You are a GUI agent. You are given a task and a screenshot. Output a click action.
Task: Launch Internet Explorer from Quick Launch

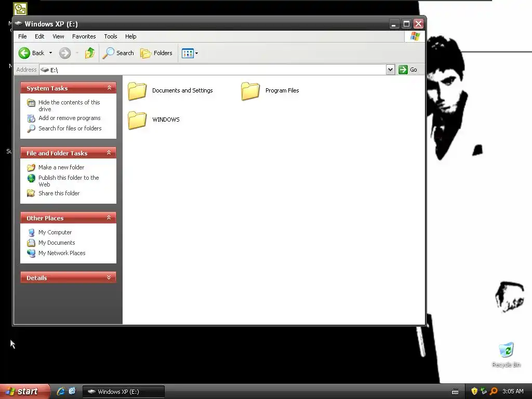click(x=61, y=391)
